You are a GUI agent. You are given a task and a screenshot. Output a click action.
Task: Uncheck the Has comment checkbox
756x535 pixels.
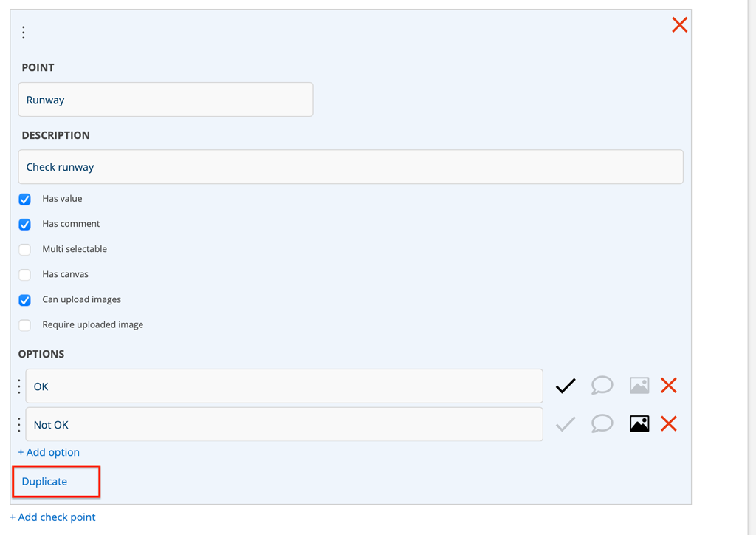(x=25, y=225)
